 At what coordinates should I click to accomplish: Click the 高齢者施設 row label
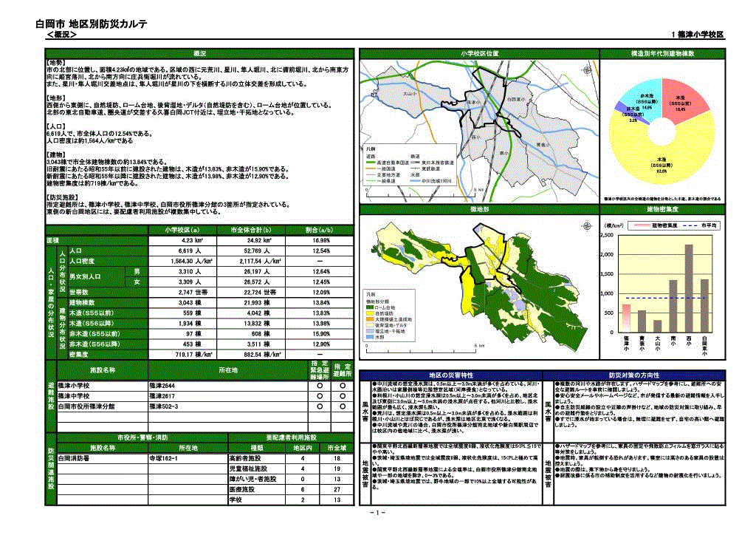click(245, 458)
